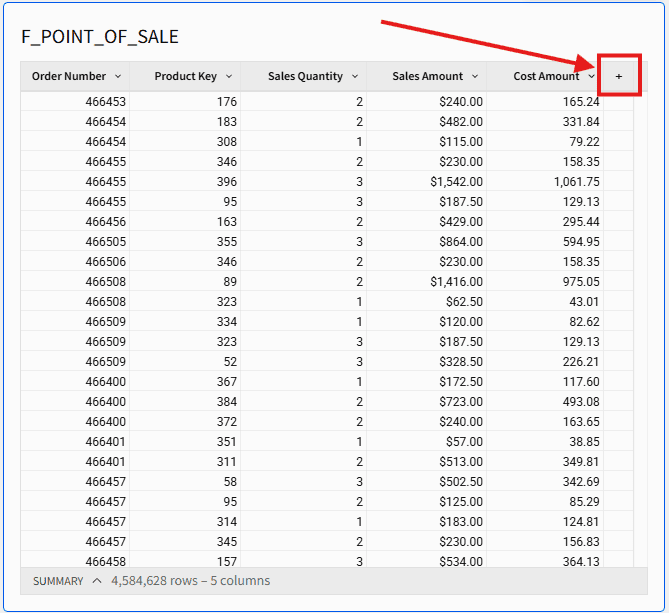Expand the Summary bar caret
This screenshot has height=613, width=669.
pyautogui.click(x=97, y=581)
